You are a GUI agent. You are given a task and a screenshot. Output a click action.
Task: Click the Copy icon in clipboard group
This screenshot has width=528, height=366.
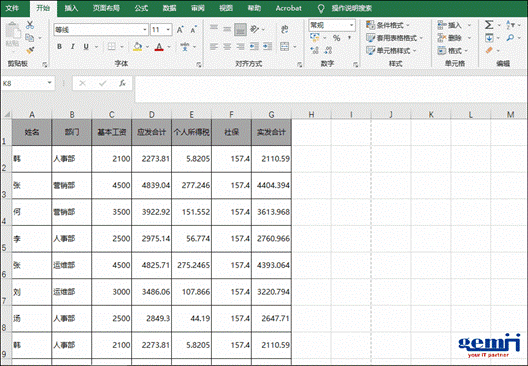(x=30, y=38)
